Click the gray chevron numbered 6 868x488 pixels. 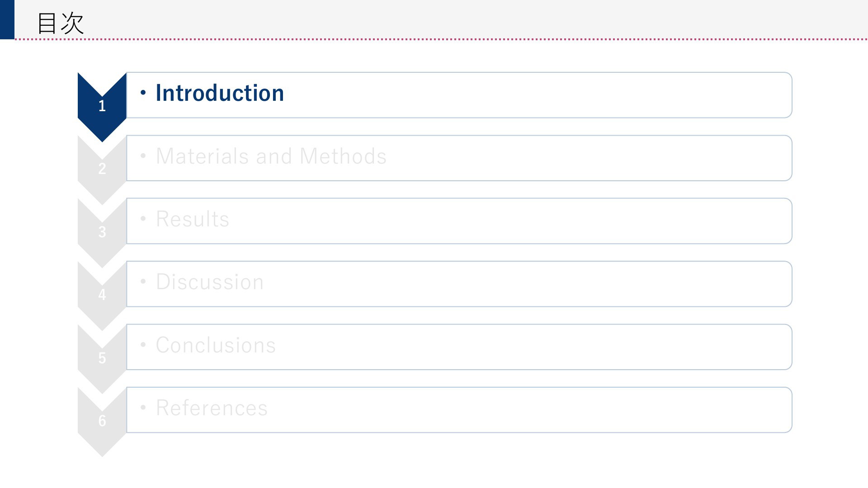(x=102, y=421)
